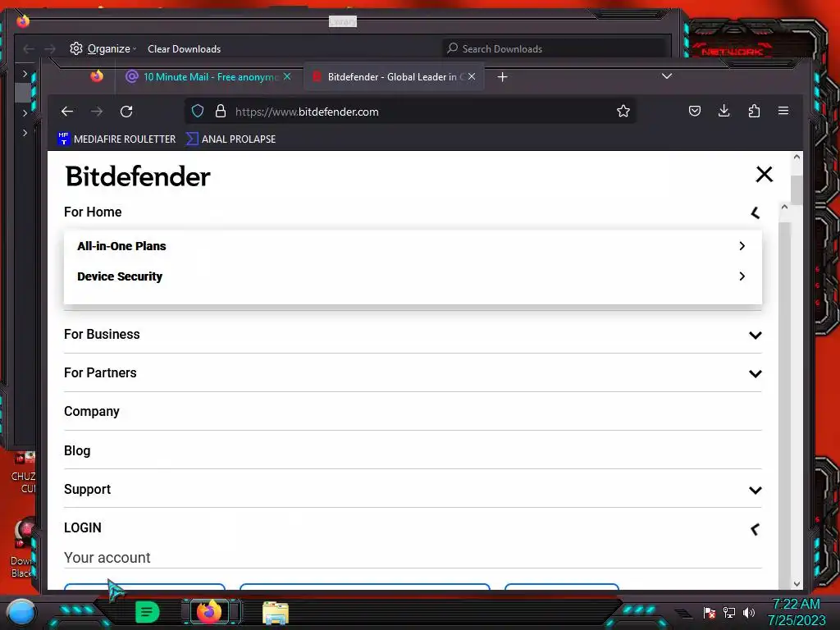Click the Firefox View icon in tab bar
Screen dimensions: 840x630
(x=97, y=76)
